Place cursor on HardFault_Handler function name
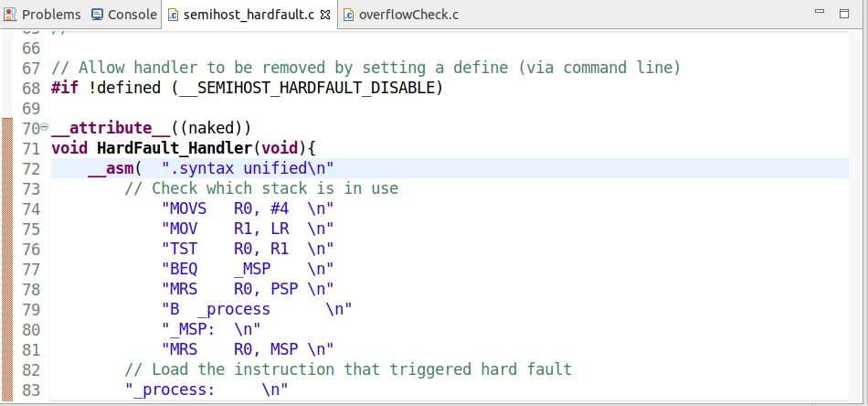 pyautogui.click(x=174, y=148)
